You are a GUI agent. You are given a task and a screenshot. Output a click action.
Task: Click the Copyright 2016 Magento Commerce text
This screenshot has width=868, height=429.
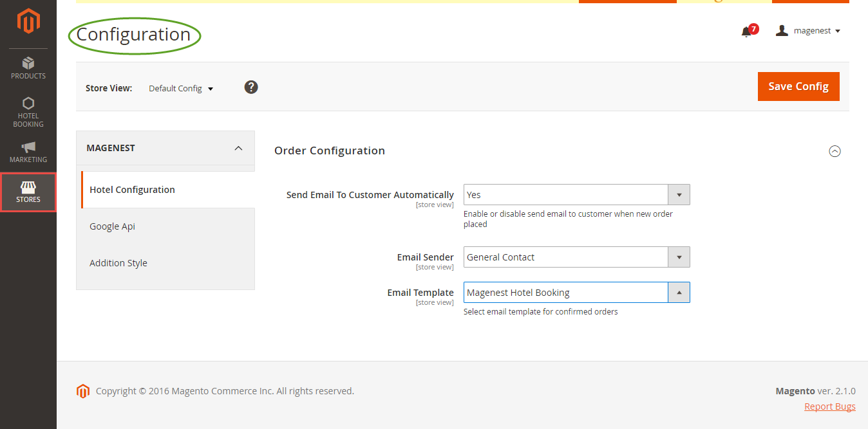click(x=225, y=391)
